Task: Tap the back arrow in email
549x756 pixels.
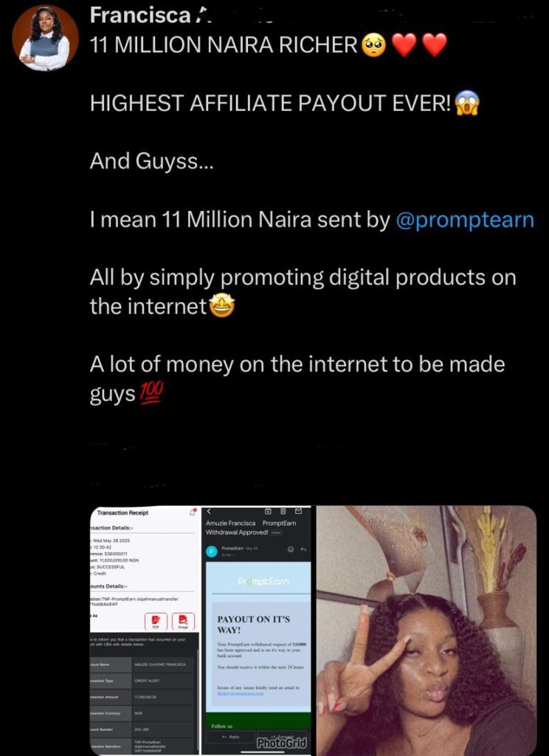Action: point(209,511)
